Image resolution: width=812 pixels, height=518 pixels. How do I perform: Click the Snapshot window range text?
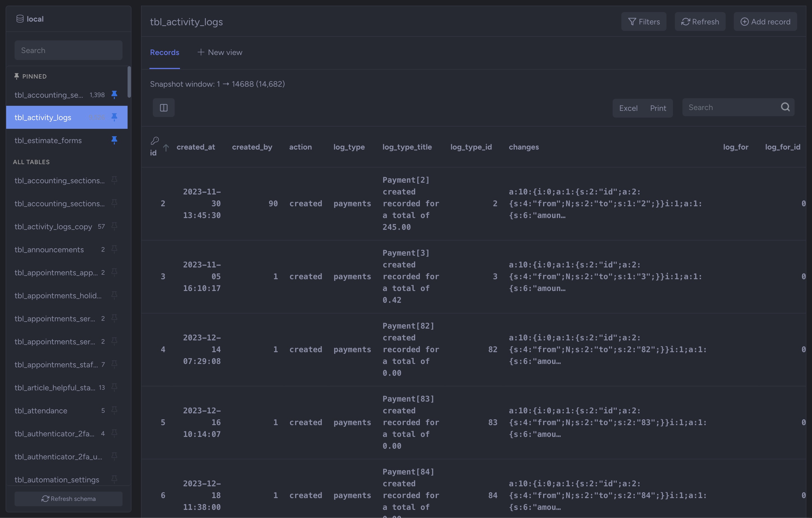[217, 84]
